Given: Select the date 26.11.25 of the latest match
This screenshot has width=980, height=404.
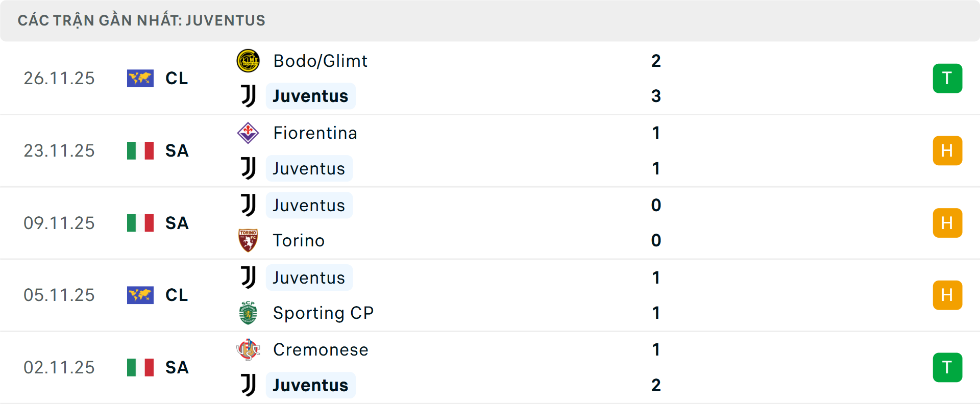Looking at the screenshot, I should (x=59, y=78).
